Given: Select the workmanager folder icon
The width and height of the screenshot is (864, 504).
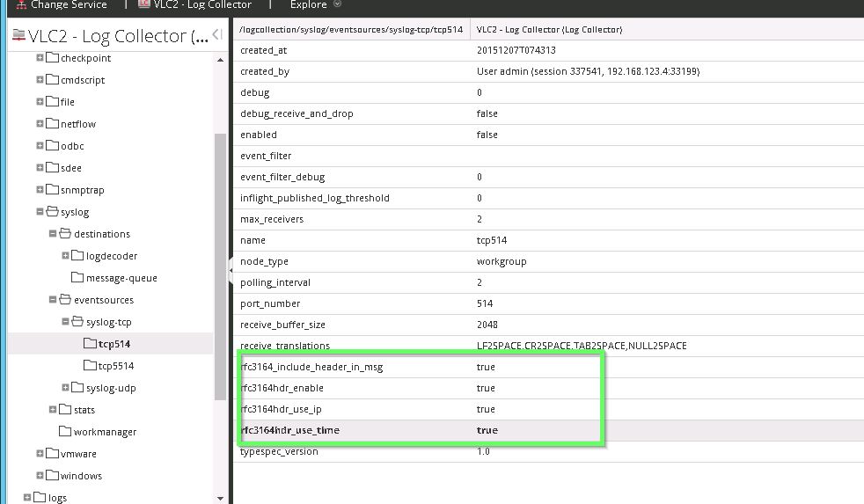Looking at the screenshot, I should [x=65, y=431].
